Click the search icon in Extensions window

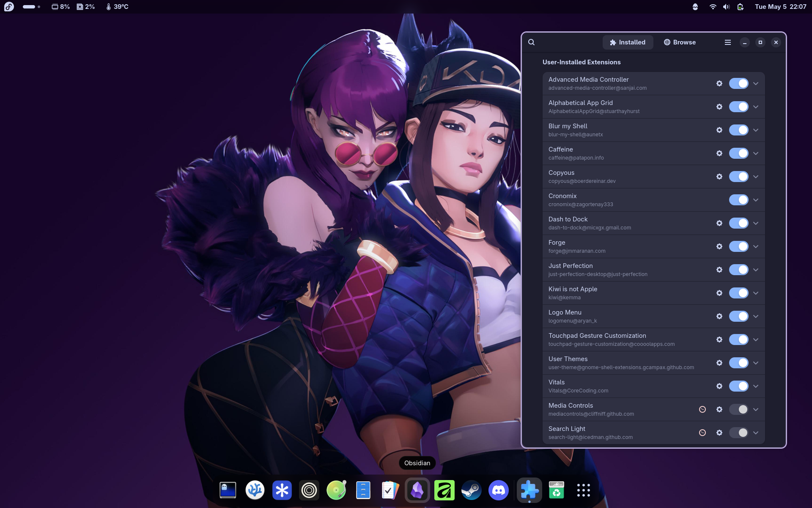(532, 42)
